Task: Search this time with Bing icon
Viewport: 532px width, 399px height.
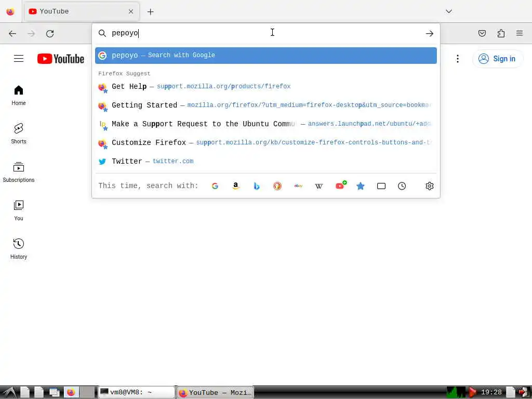Action: click(x=257, y=186)
